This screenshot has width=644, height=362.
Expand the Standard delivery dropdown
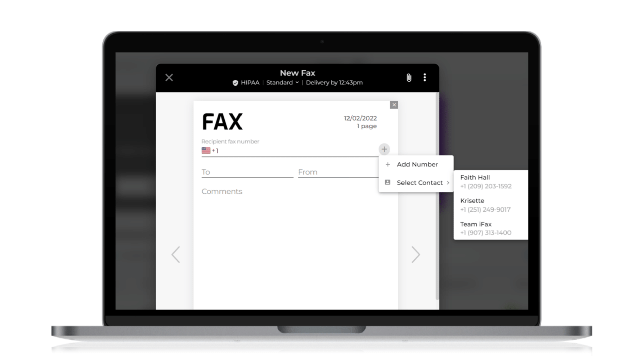click(283, 83)
